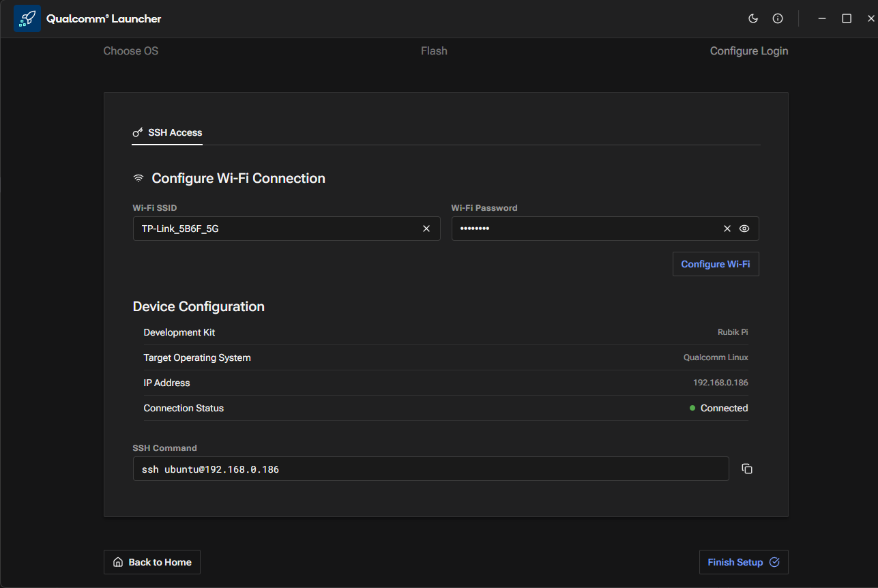The height and width of the screenshot is (588, 878).
Task: Click the IP Address value 192.168.0.186
Action: tap(720, 383)
